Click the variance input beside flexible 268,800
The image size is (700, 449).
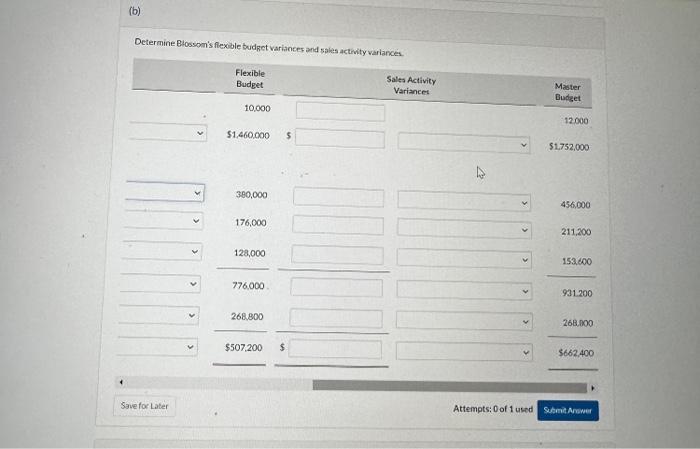pyautogui.click(x=336, y=319)
